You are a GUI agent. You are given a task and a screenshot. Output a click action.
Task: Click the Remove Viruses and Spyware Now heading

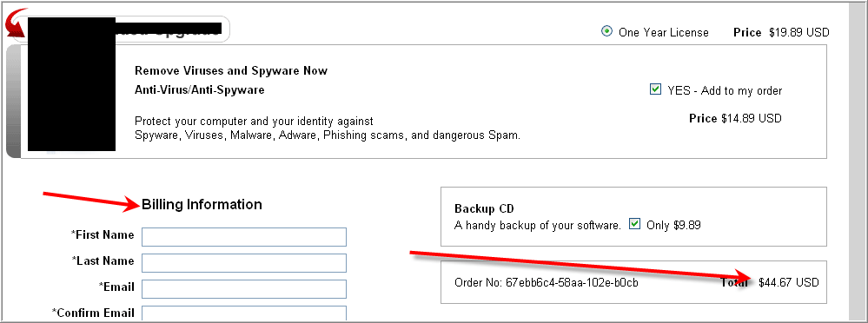(231, 71)
